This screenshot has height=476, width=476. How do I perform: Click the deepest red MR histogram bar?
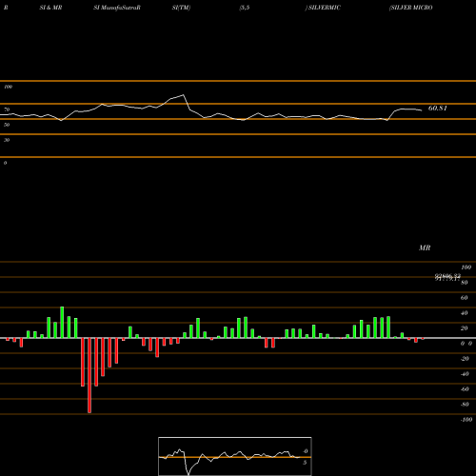click(89, 375)
